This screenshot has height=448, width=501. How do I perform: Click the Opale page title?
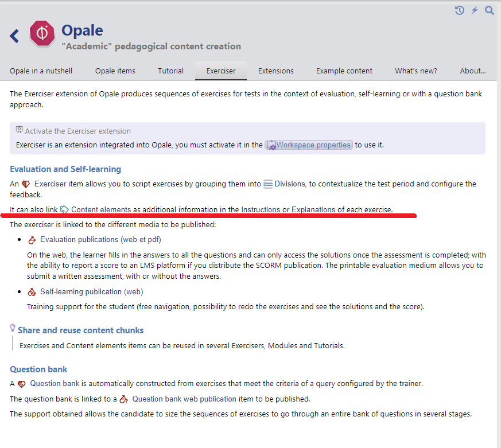[x=82, y=30]
